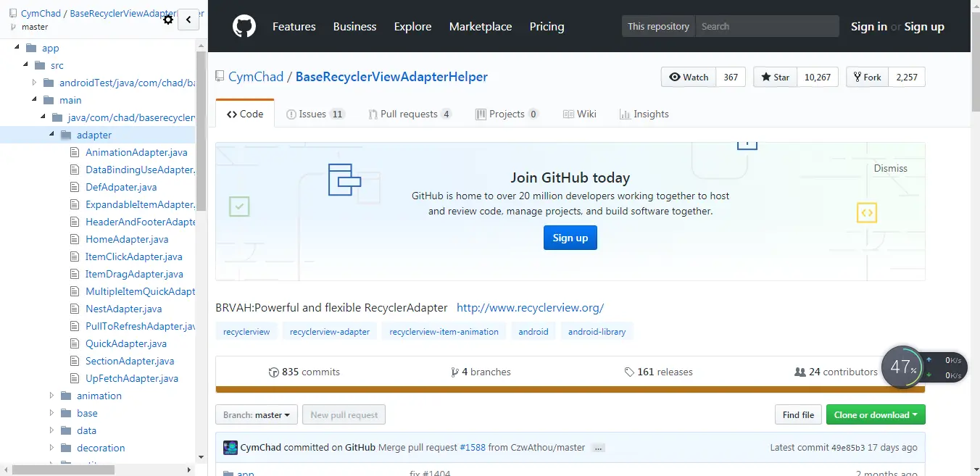
Task: Open Octotree settings gear icon
Action: 168,20
